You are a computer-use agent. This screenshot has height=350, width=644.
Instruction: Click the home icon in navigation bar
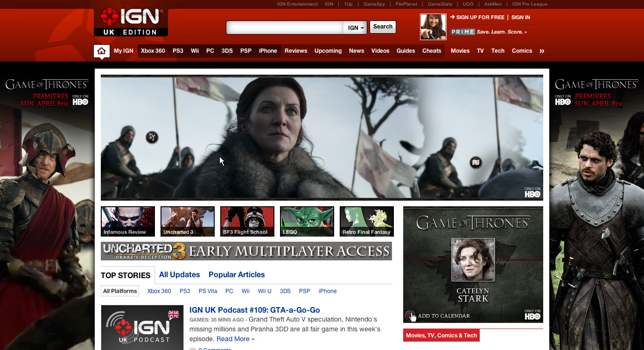tap(102, 51)
